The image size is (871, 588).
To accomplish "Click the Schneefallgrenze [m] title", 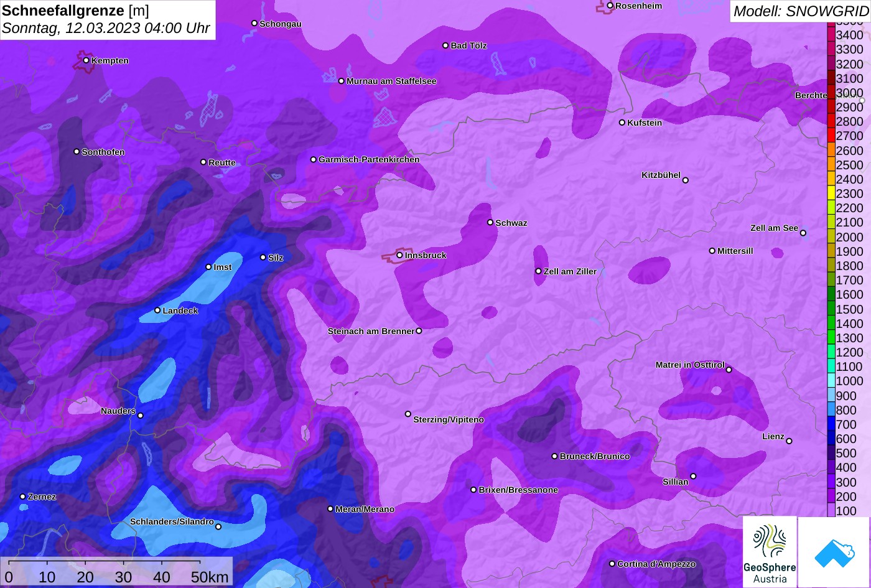I will [75, 11].
